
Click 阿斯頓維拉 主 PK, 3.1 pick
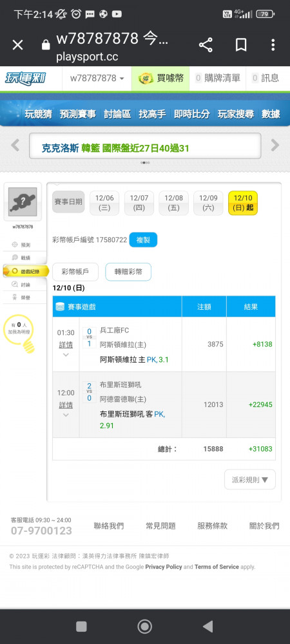point(134,360)
